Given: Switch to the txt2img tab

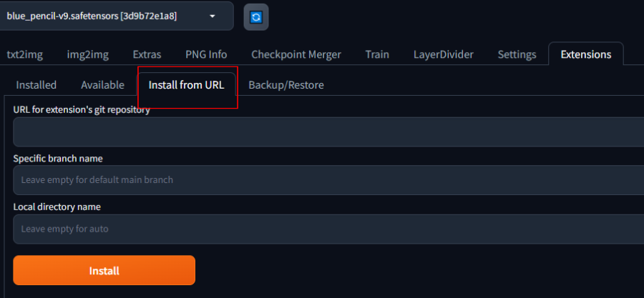Looking at the screenshot, I should [24, 54].
